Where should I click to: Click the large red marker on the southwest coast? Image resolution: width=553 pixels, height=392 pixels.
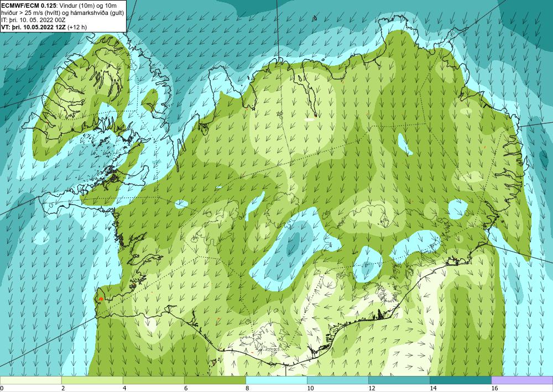pyautogui.click(x=101, y=299)
